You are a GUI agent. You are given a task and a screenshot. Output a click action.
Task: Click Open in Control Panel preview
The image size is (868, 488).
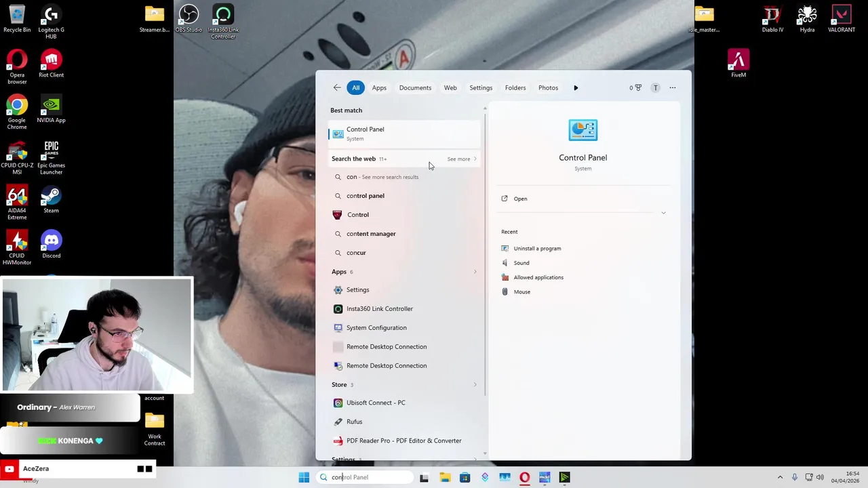[520, 199]
